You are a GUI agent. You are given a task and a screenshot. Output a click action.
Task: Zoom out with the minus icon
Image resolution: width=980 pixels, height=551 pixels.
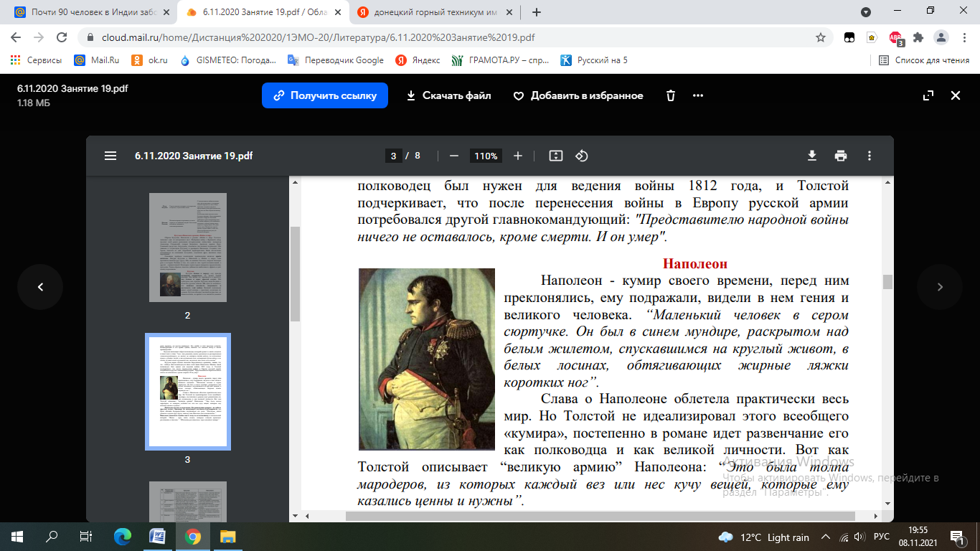click(x=453, y=156)
